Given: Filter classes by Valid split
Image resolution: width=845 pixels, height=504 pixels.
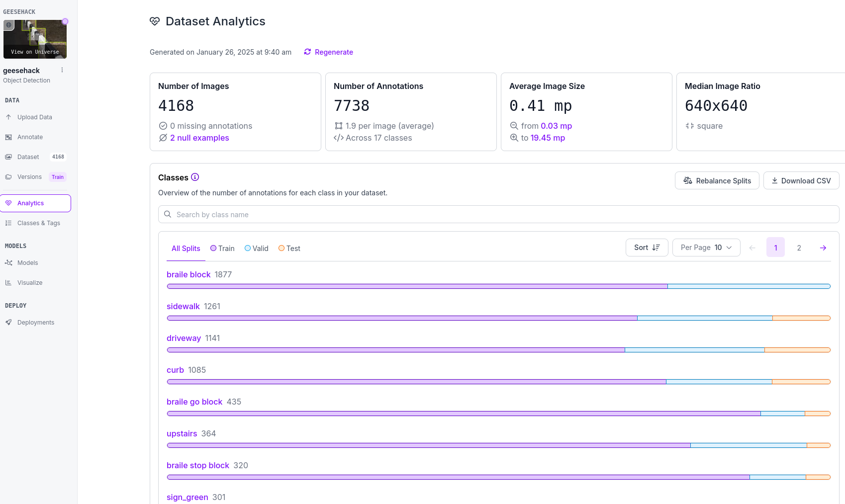Looking at the screenshot, I should (257, 249).
